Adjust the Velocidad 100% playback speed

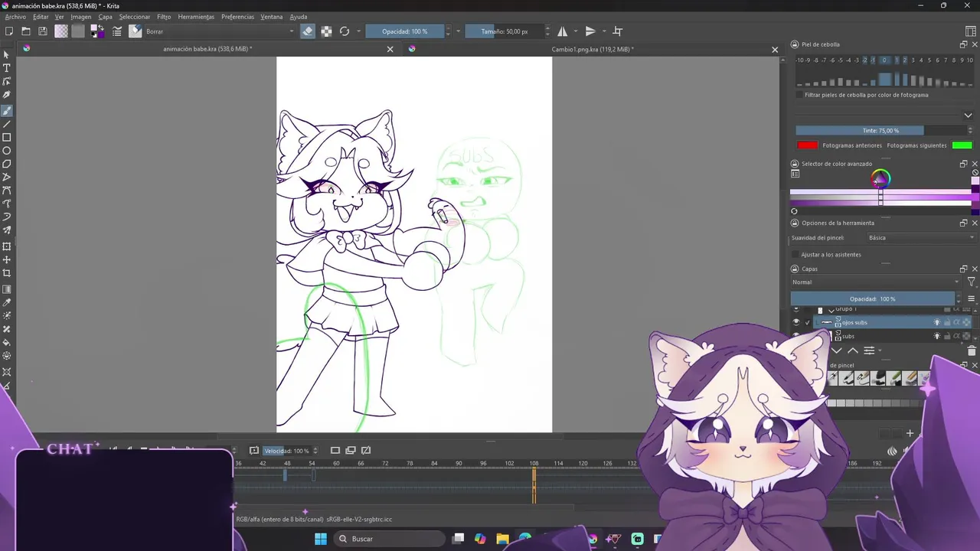coord(286,451)
